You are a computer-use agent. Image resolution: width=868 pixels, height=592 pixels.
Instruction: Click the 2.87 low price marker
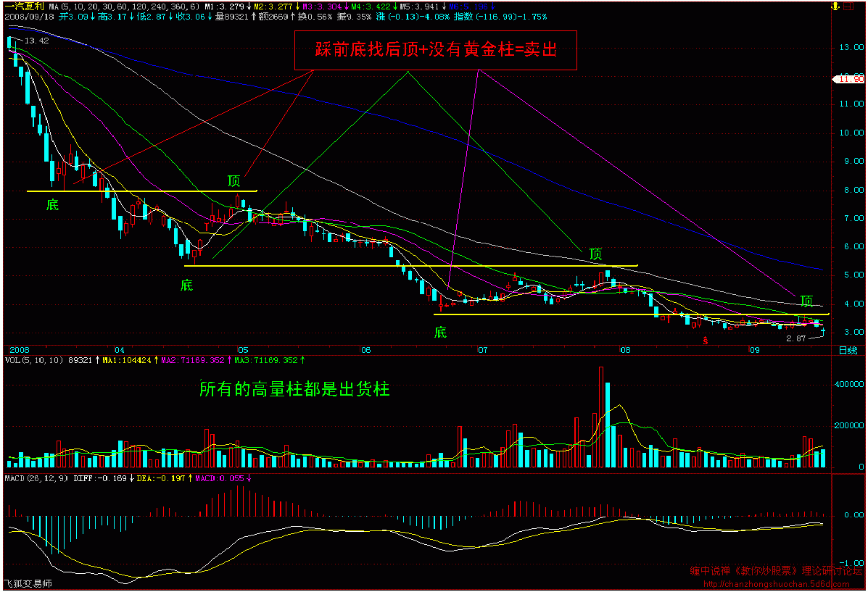coord(797,338)
